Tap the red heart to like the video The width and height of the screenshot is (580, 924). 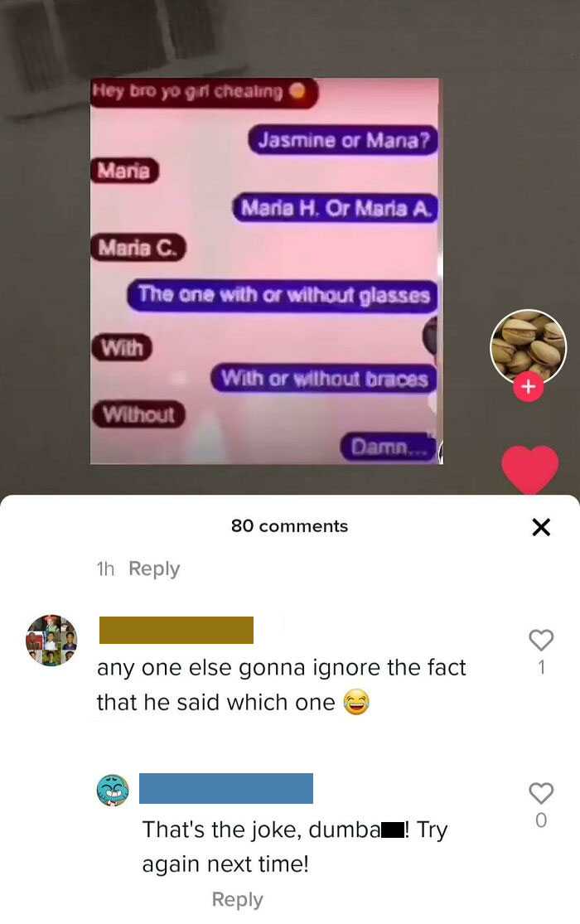(530, 470)
